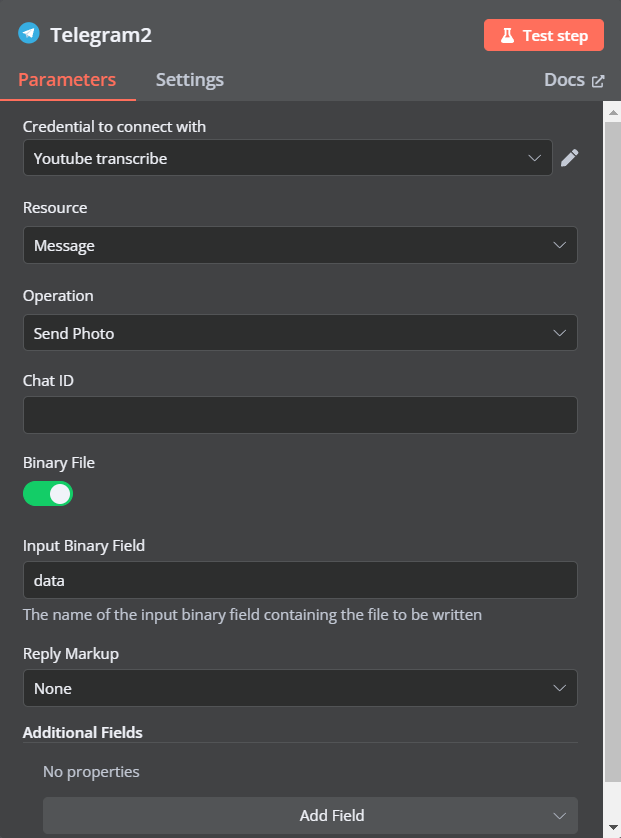Open the Reply Markup dropdown
The width and height of the screenshot is (621, 838).
(300, 688)
